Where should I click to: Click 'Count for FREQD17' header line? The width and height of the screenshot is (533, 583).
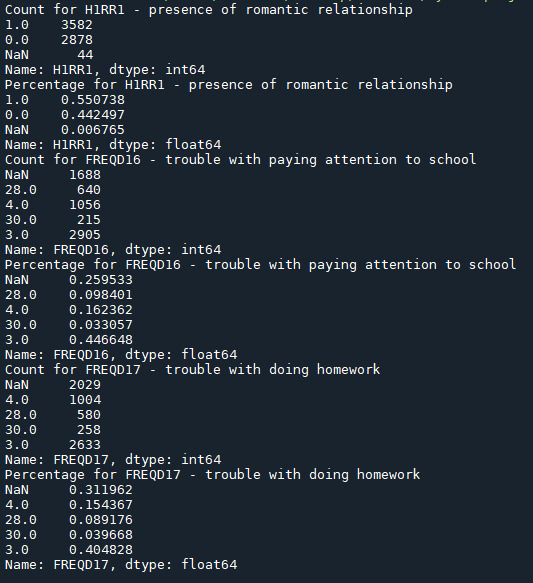(x=193, y=370)
